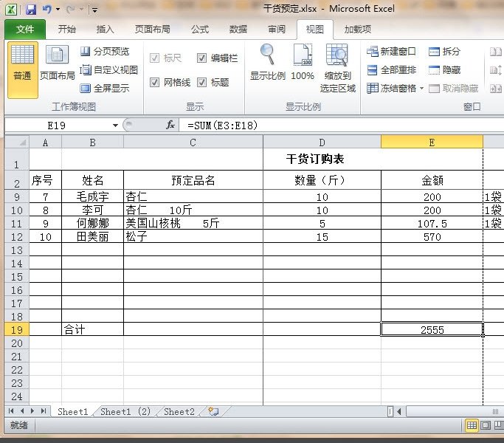
Task: Click the 合计 total label cell
Action: click(x=92, y=329)
